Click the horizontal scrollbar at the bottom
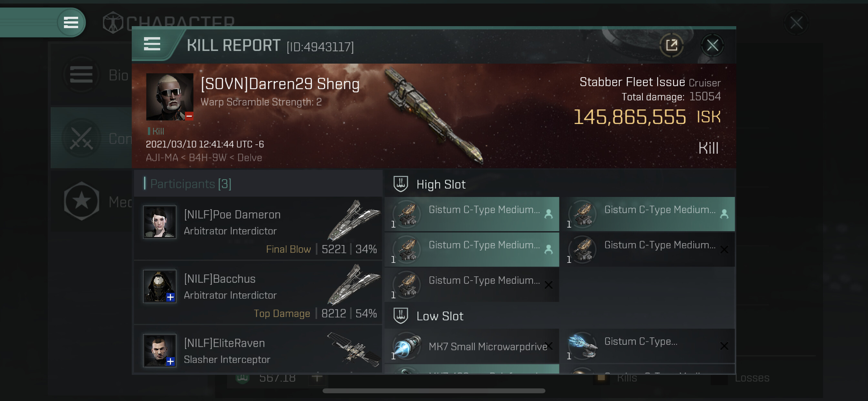The image size is (868, 401). [434, 391]
